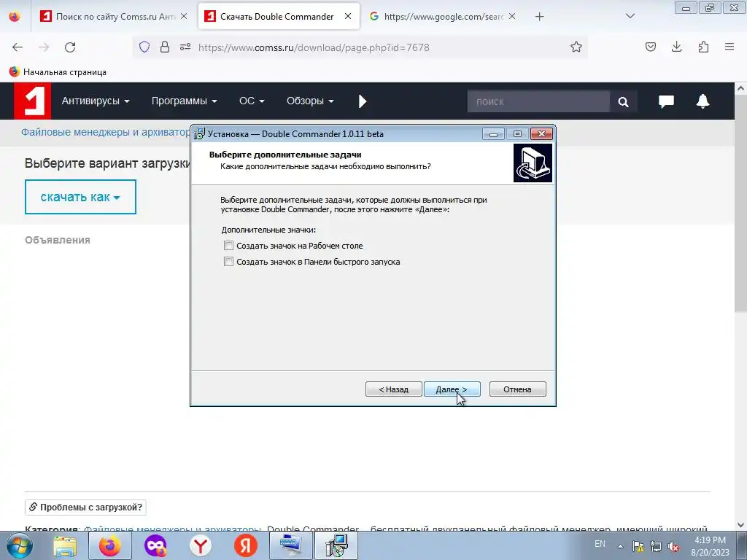Click the red Яндекс taskbar icon
The width and height of the screenshot is (747, 560).
pos(246,545)
